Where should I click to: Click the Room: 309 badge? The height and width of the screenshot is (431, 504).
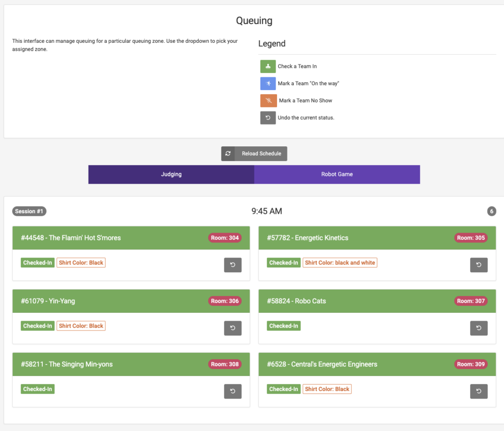pyautogui.click(x=471, y=365)
